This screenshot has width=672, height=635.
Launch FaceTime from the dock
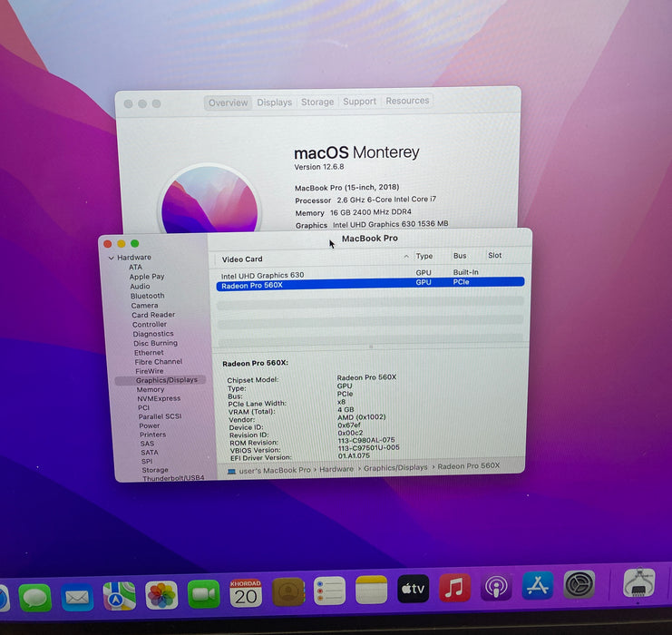[x=203, y=594]
